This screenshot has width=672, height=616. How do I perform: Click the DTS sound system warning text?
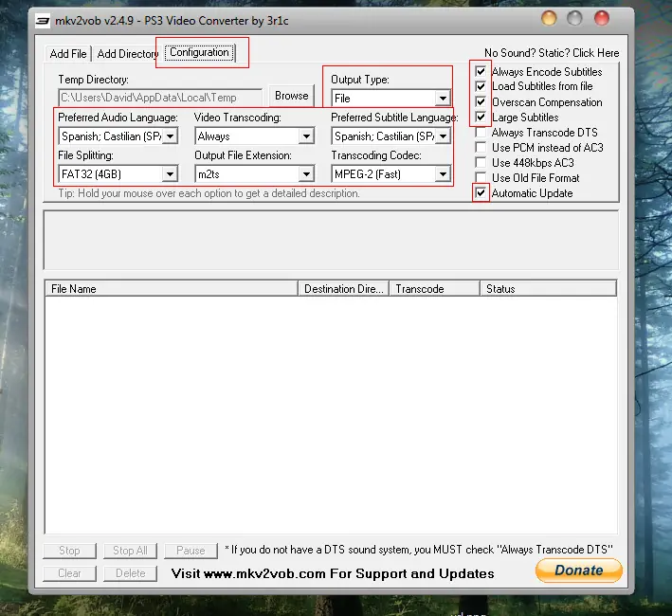[x=418, y=550]
